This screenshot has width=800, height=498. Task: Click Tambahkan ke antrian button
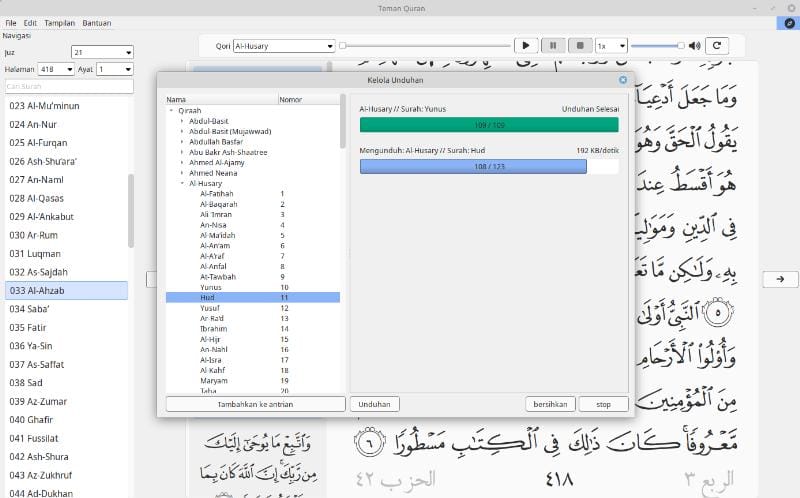click(256, 404)
